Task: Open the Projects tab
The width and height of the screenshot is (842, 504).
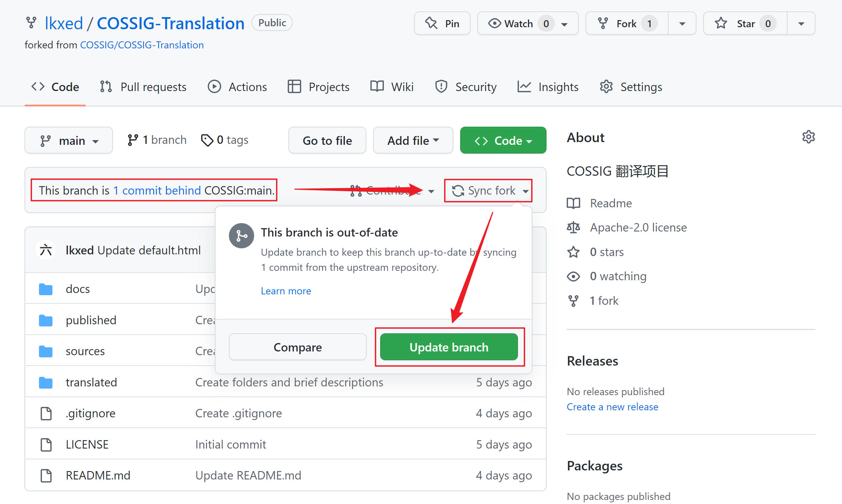Action: (318, 87)
